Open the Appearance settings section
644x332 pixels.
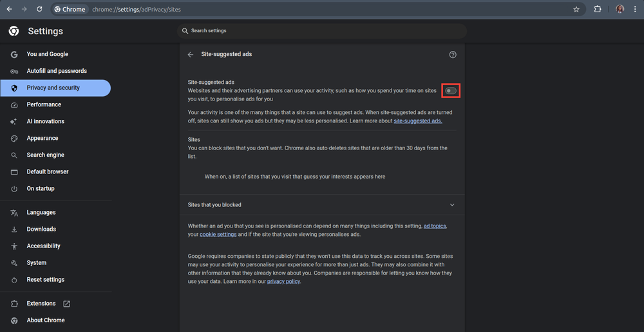(43, 138)
